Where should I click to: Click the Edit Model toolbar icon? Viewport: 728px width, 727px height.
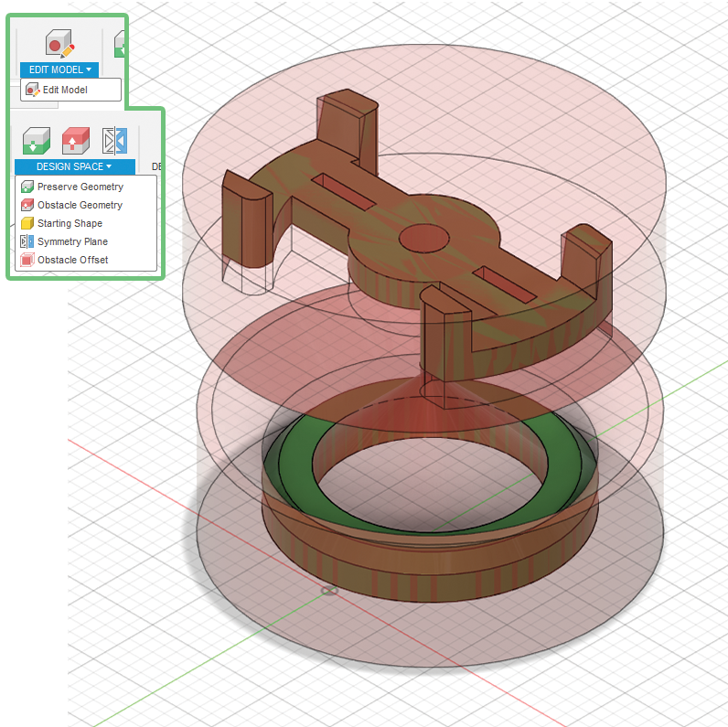tap(59, 44)
